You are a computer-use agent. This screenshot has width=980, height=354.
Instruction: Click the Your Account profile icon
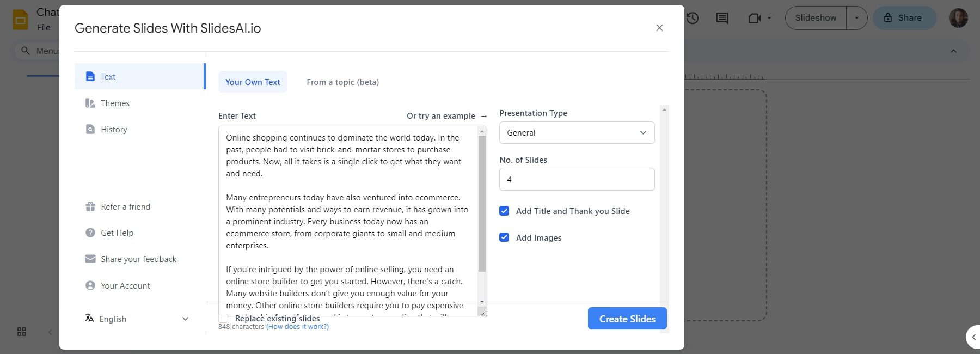(90, 285)
